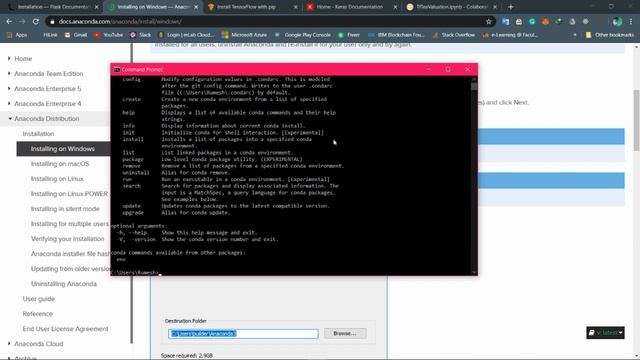The height and width of the screenshot is (360, 640).
Task: Reload the Anaconda docs page
Action: pyautogui.click(x=36, y=21)
